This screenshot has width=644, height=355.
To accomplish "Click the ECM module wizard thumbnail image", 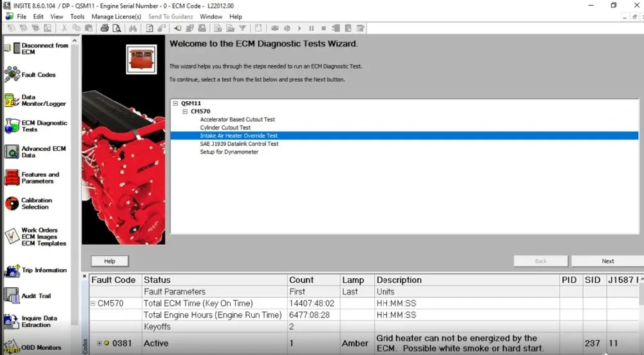I will (141, 59).
